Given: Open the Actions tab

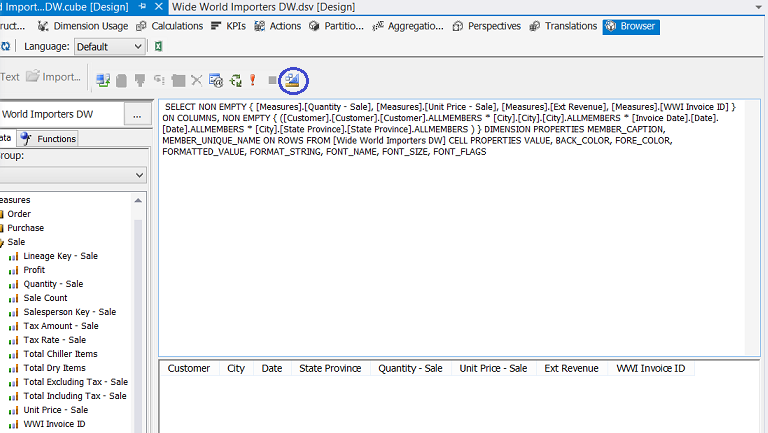Looking at the screenshot, I should click(277, 26).
